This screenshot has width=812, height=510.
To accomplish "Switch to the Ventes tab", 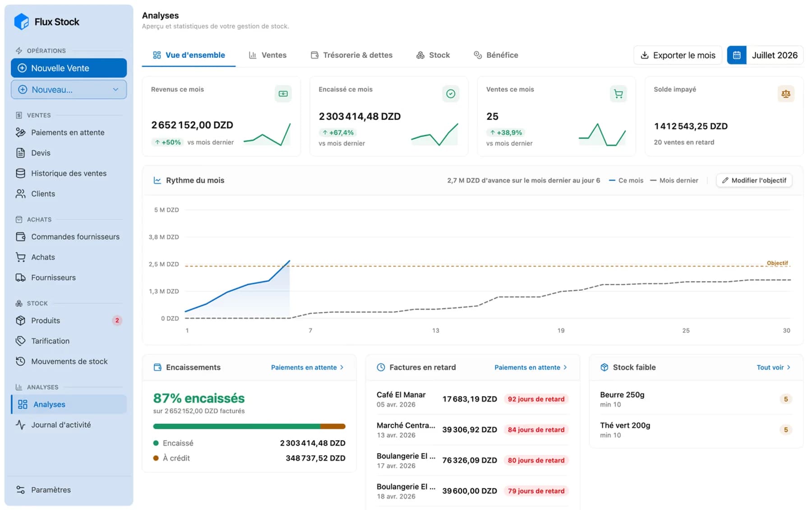I will (268, 55).
